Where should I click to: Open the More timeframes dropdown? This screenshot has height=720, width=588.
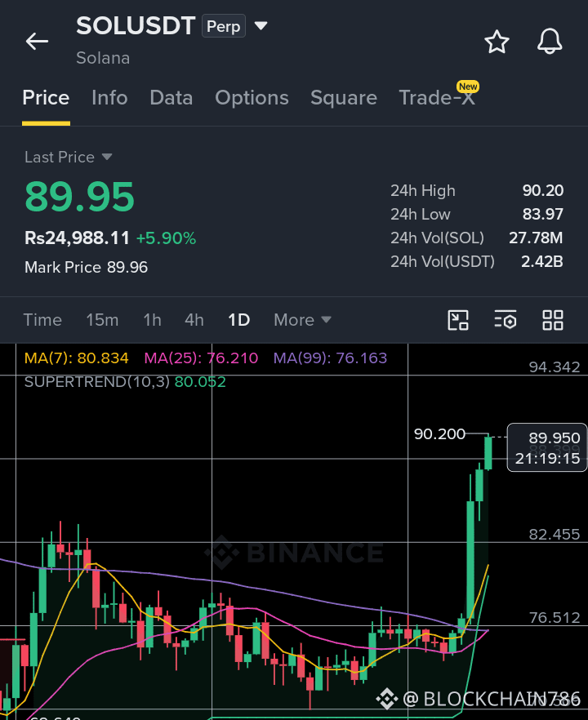[302, 320]
